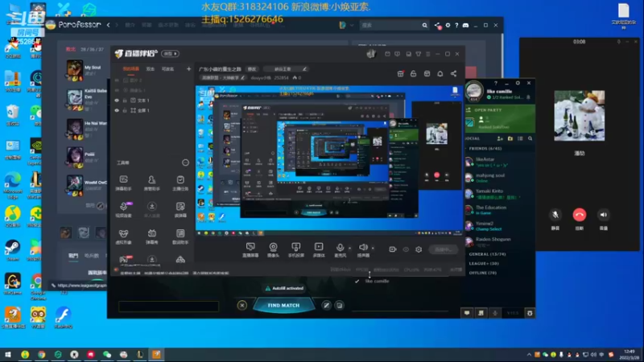Expand the LEAGUE+ (30) group
Viewport: 644px width, 362px height.
point(484,264)
